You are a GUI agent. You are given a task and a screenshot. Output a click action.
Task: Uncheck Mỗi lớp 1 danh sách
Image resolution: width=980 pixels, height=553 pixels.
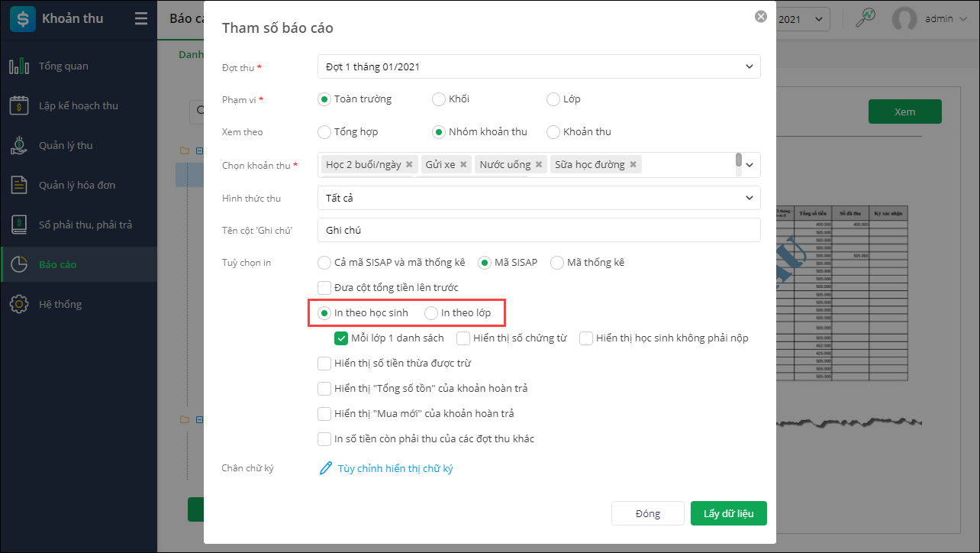341,338
